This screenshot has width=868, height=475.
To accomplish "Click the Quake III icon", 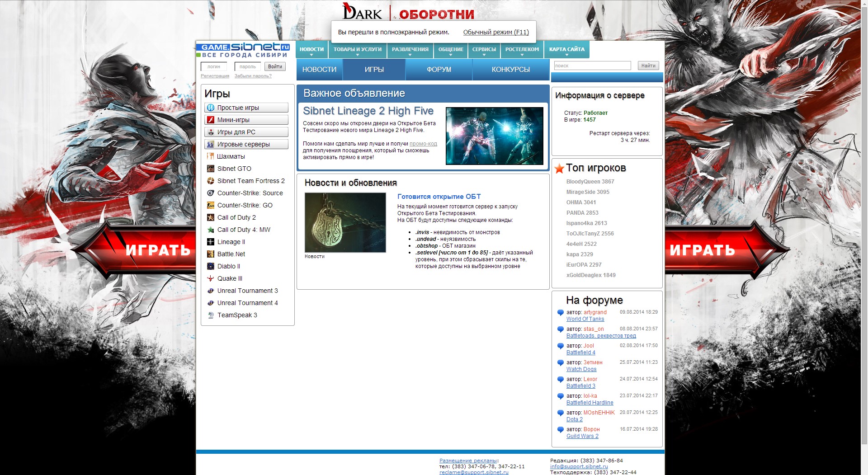I will click(210, 278).
